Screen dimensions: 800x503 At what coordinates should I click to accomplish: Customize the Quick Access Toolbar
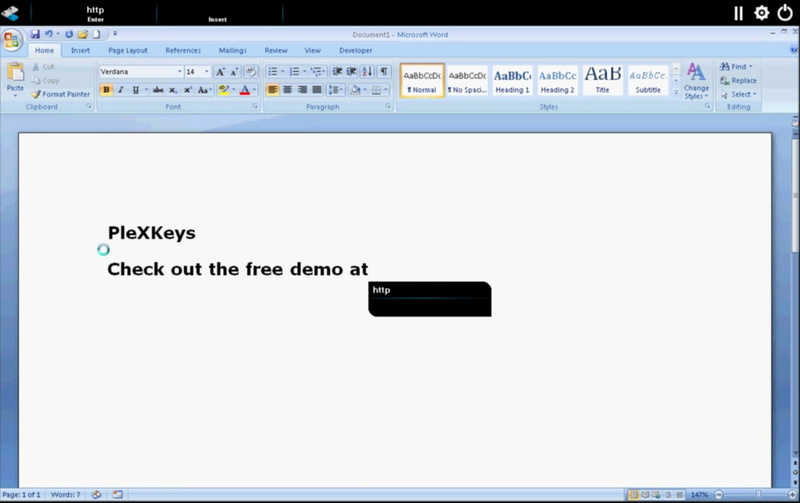coord(115,34)
